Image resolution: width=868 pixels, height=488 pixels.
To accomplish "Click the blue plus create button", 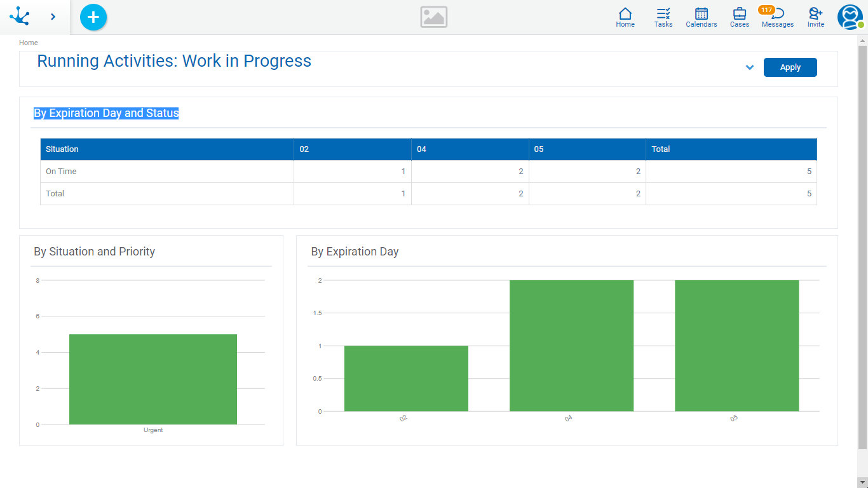I will coord(93,17).
